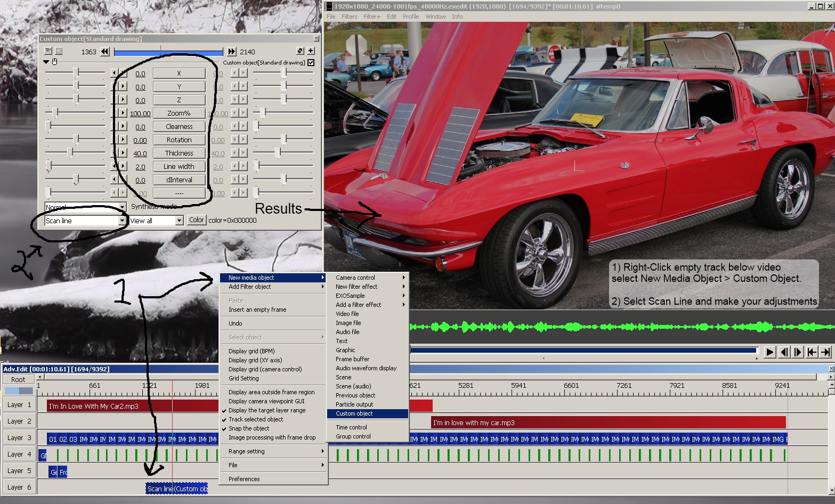Screen dimensions: 835x504
Task: Expand the File submenu in context menu
Action: coord(273,465)
